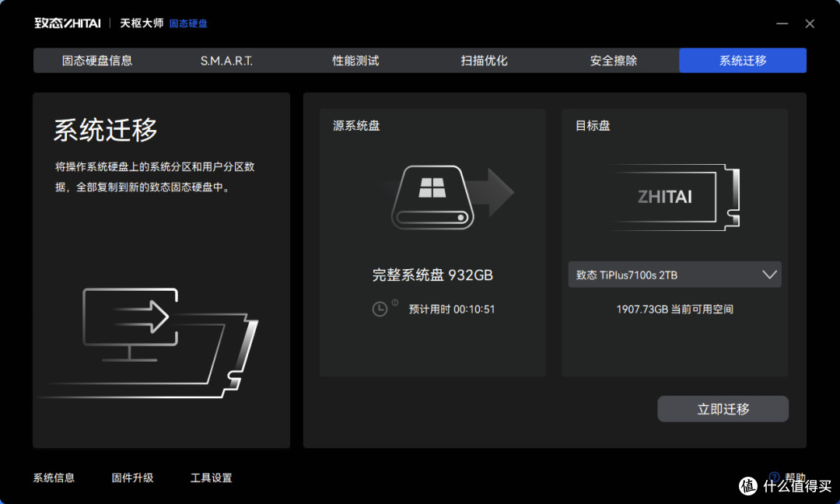840x504 pixels.
Task: Click the 目标盘 label
Action: pos(593,126)
